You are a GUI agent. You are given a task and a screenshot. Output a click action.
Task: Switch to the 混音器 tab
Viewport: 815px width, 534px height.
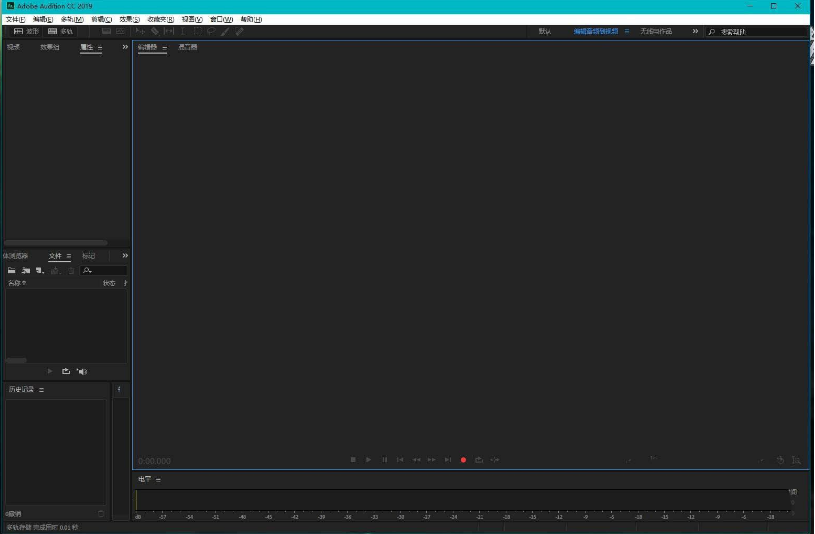tap(188, 47)
